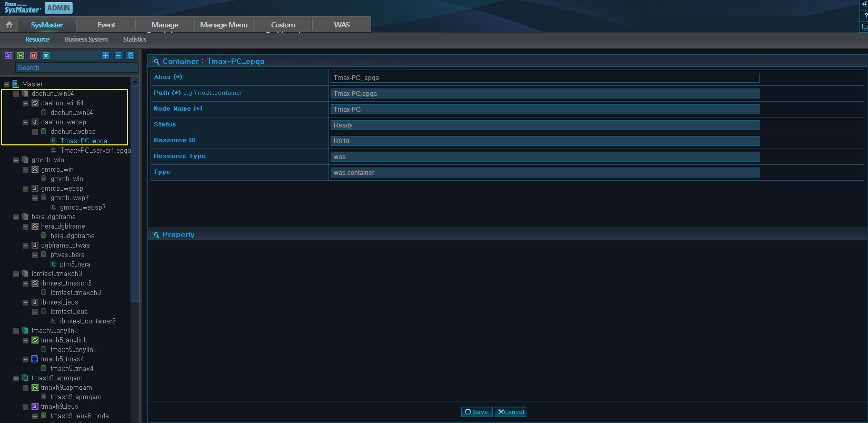Open the Event menu
This screenshot has width=868, height=423.
click(x=106, y=25)
